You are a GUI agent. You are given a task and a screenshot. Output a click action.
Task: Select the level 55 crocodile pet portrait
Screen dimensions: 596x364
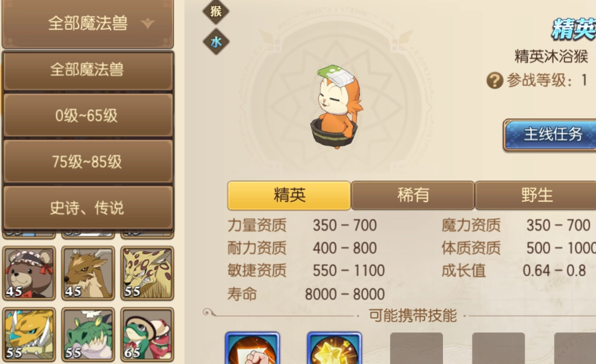(88, 334)
